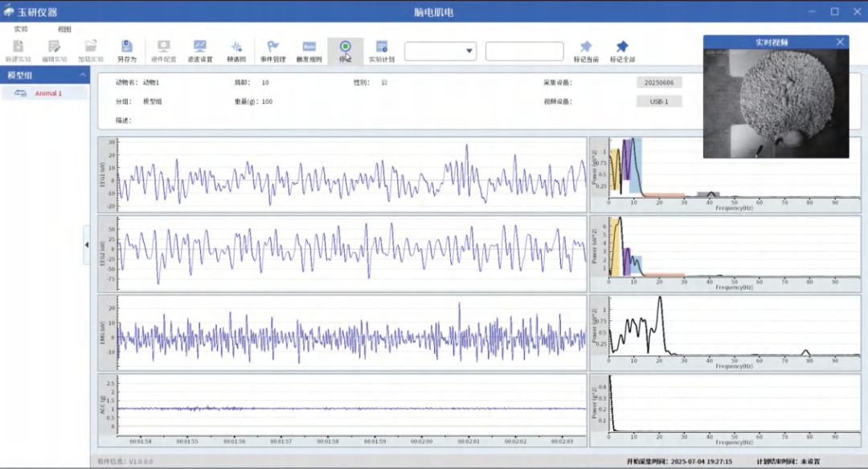
Task: Click the 未设置 planned end time
Action: 810,461
